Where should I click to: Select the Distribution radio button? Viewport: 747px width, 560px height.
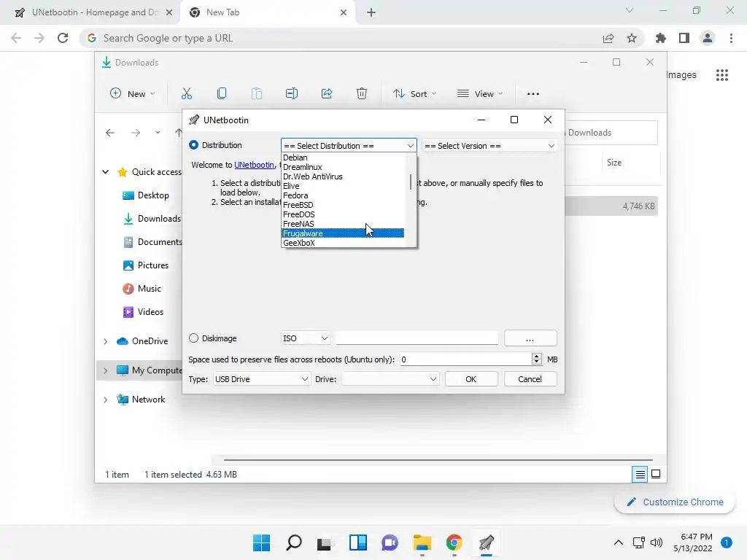pyautogui.click(x=193, y=145)
